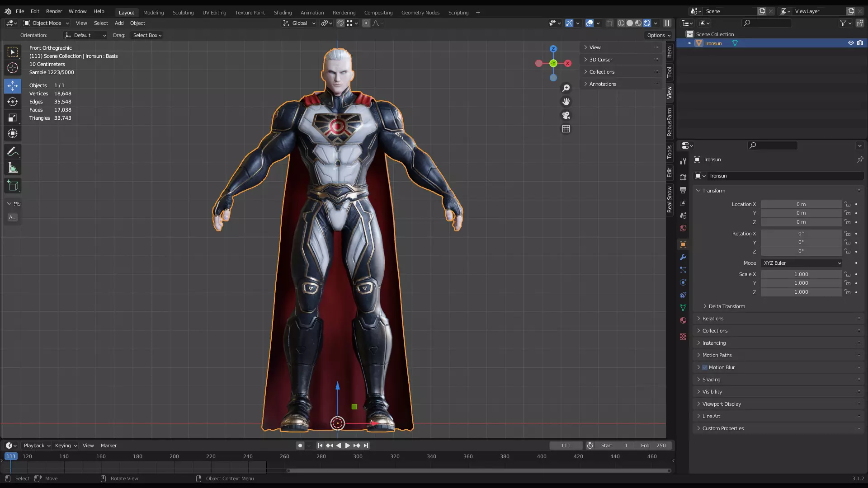Screen dimensions: 868x488
Task: Activate the Rotate tool
Action: click(13, 102)
